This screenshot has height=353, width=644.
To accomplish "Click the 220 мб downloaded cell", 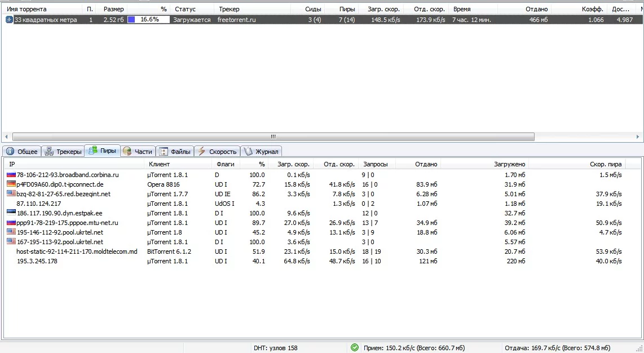I will point(516,261).
